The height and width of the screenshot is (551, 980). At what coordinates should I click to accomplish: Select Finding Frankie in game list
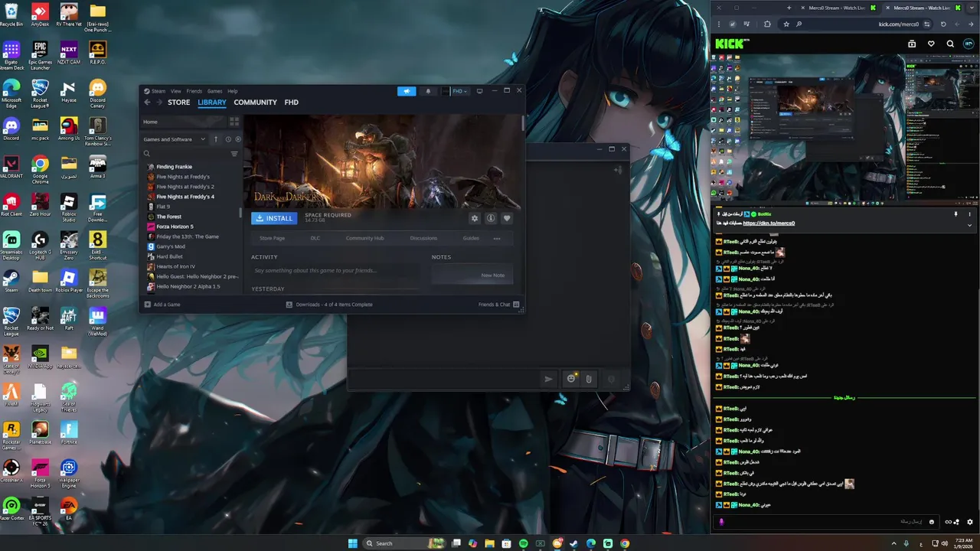pyautogui.click(x=175, y=167)
